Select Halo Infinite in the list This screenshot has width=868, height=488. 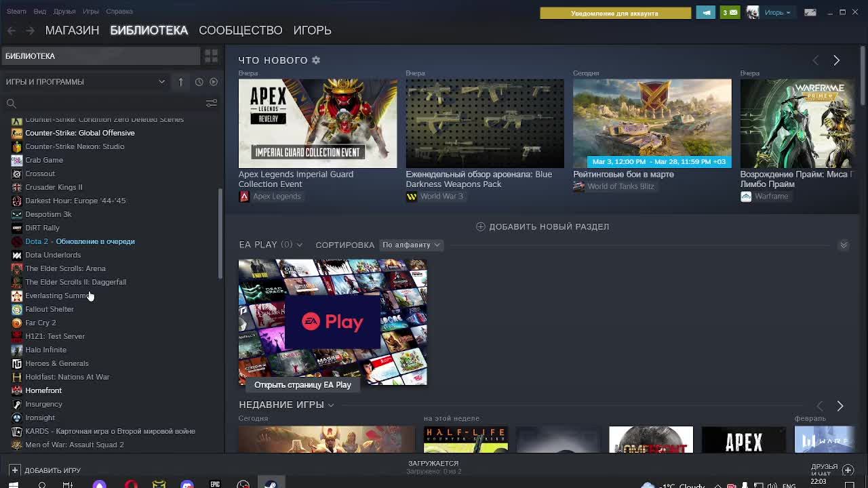click(x=45, y=350)
